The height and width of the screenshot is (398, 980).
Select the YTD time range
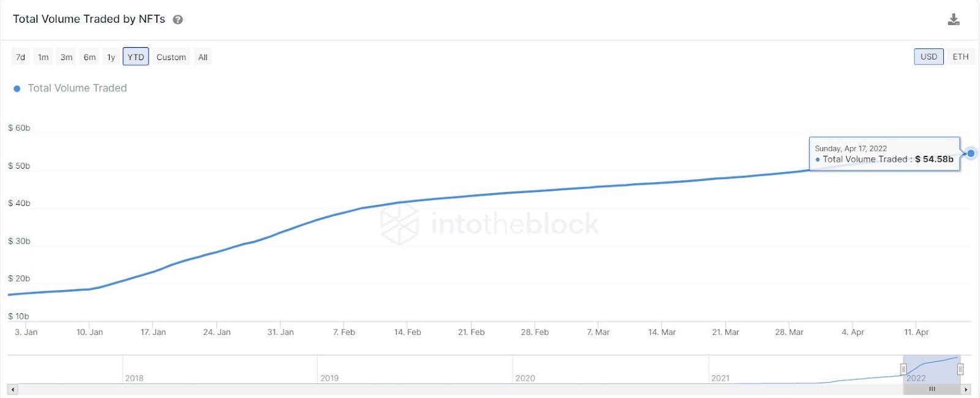(135, 57)
